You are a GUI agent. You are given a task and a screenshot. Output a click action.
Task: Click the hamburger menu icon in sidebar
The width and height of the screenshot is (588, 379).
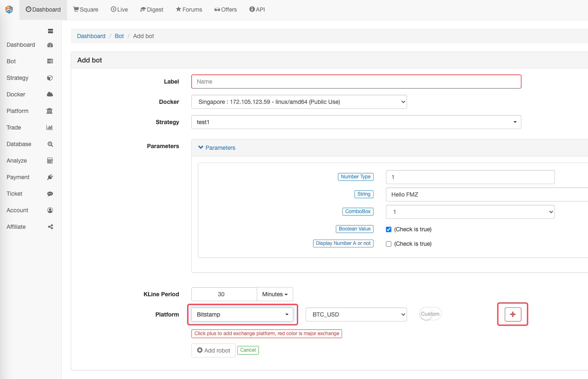click(51, 31)
